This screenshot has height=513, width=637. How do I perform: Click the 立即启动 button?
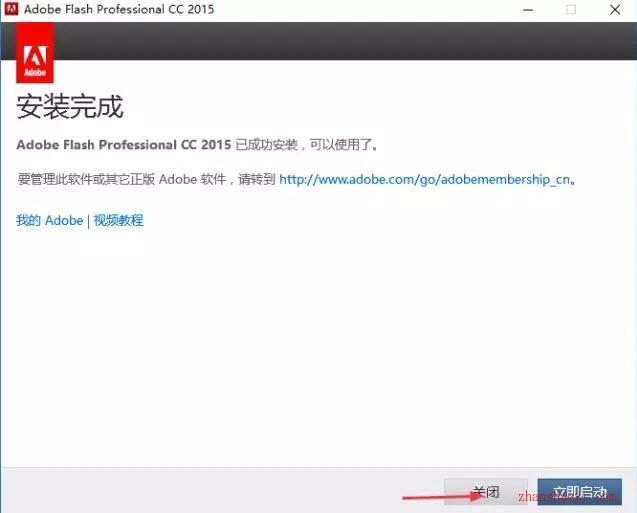coord(580,492)
